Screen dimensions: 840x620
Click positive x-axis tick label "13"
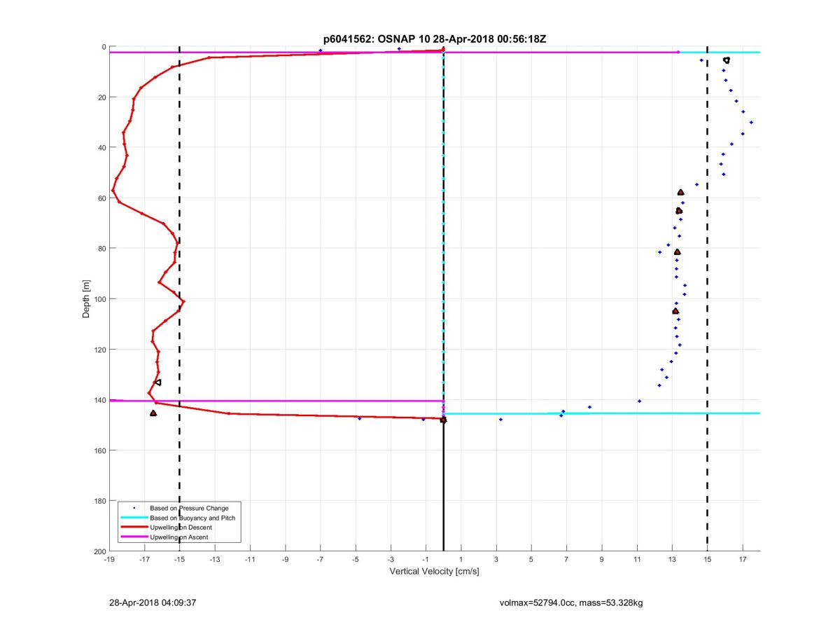pos(672,560)
